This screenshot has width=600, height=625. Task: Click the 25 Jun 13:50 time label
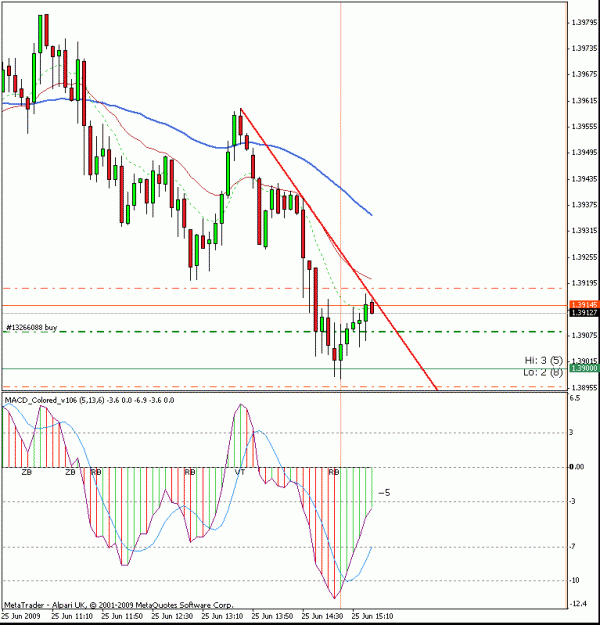click(272, 616)
